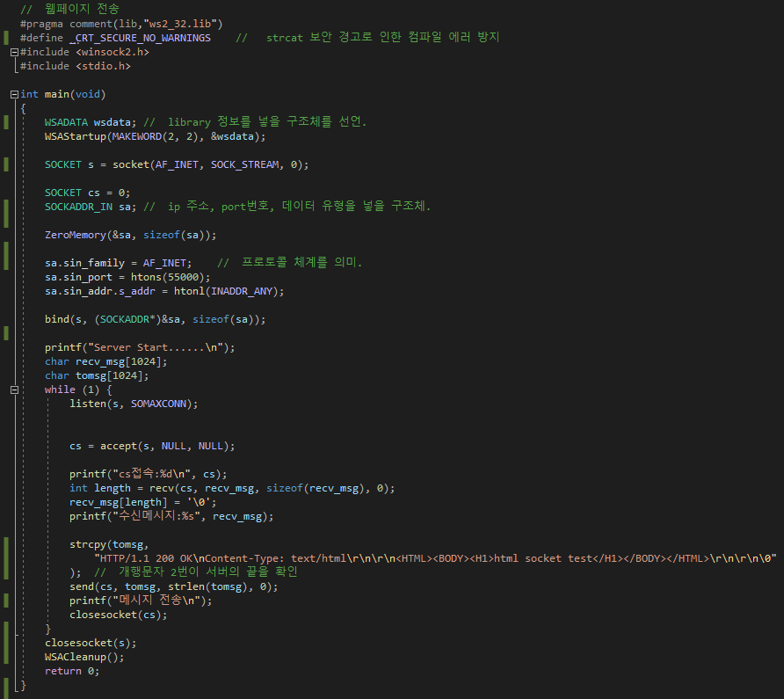
Task: Click the strcpy(tomsg, call
Action: (109, 544)
